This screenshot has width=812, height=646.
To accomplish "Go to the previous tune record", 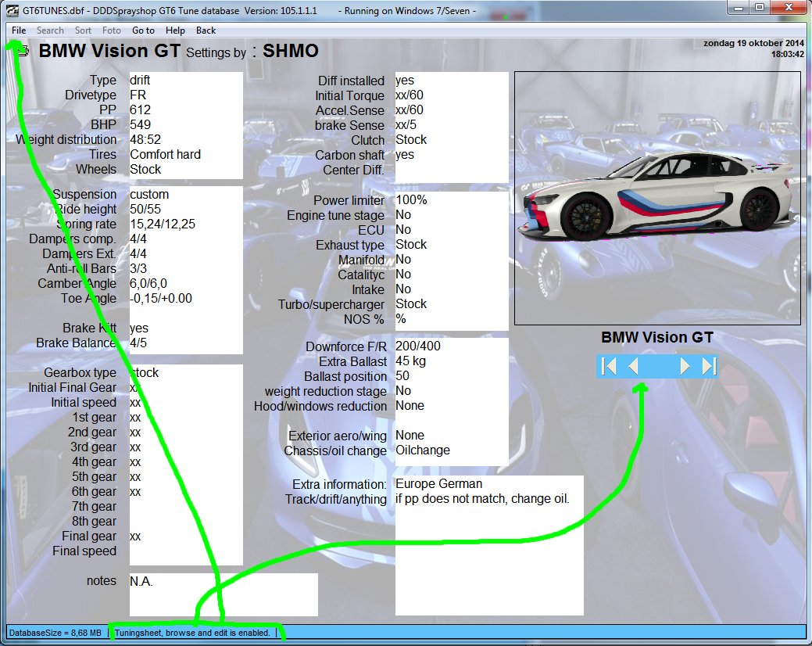I will [x=633, y=366].
